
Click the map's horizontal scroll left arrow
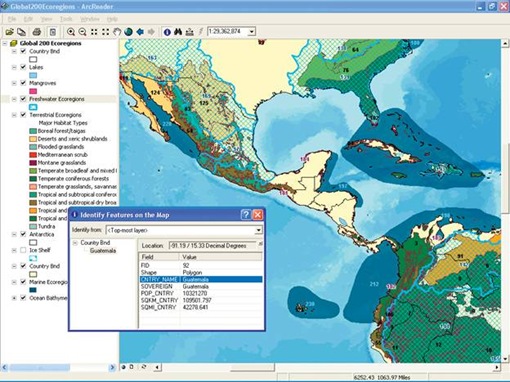pyautogui.click(x=157, y=367)
